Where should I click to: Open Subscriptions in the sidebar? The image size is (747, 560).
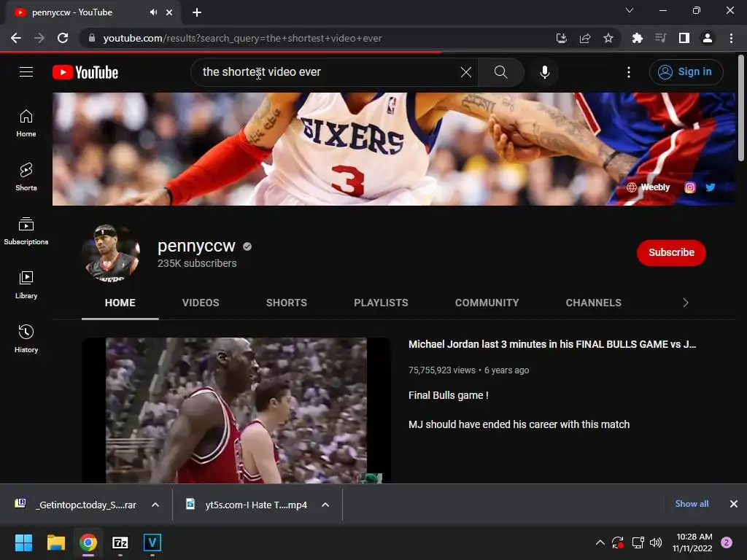26,231
